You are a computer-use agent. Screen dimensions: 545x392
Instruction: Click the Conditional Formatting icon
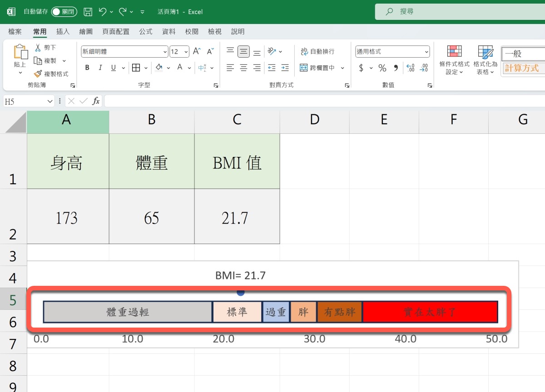(x=454, y=51)
